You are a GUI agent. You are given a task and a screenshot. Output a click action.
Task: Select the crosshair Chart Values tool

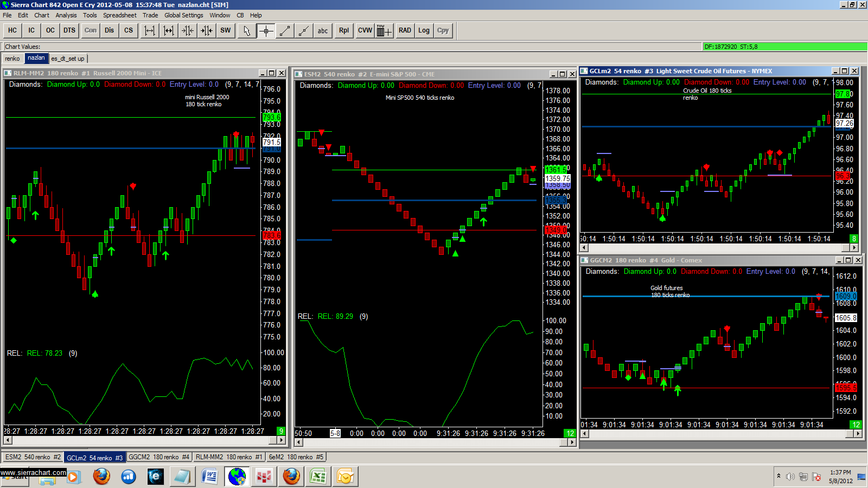(265, 31)
